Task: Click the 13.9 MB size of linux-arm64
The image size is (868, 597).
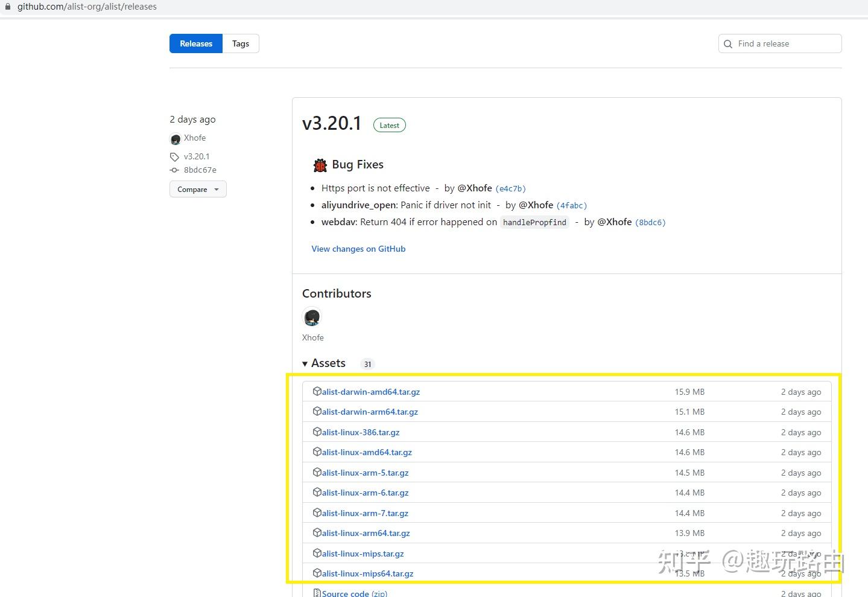Action: click(689, 533)
